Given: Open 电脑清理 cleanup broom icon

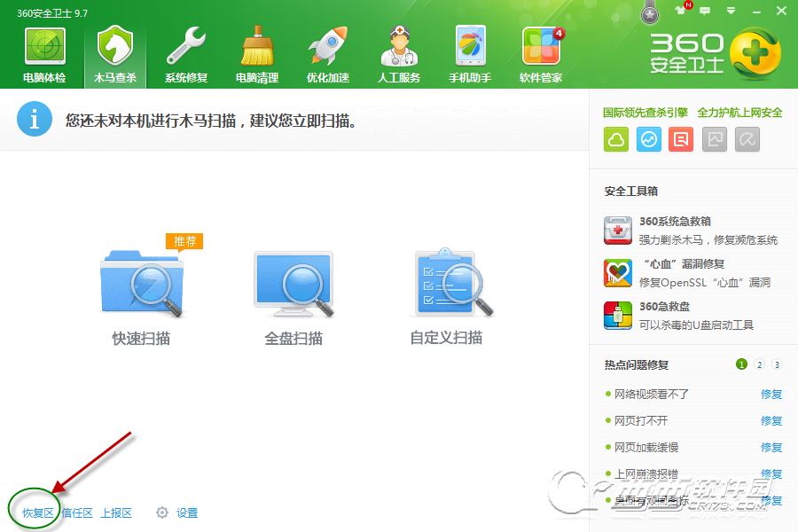Looking at the screenshot, I should tap(257, 55).
